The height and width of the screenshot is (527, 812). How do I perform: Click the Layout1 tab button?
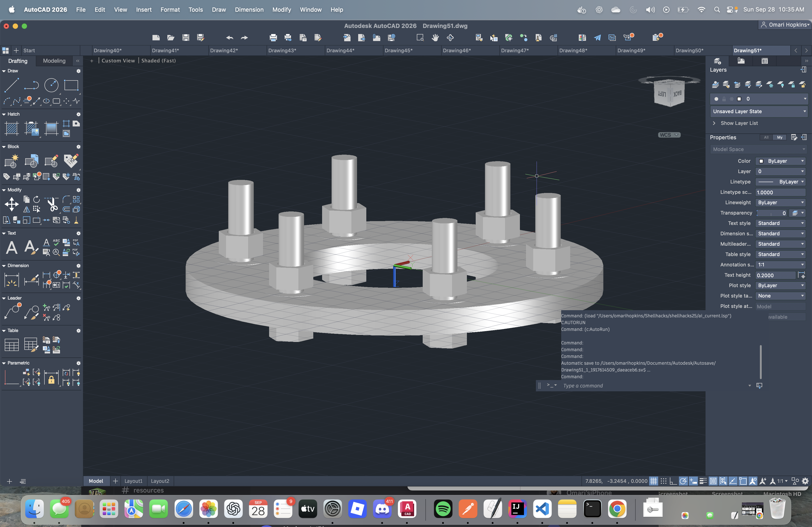(133, 481)
